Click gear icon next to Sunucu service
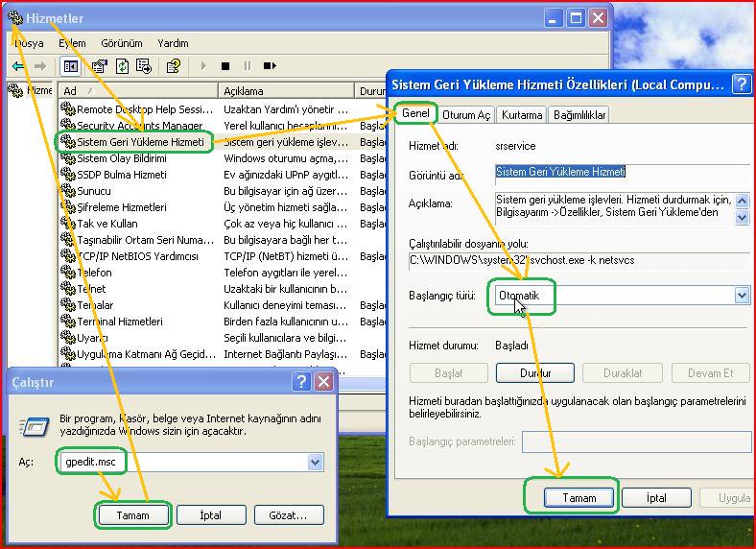756x549 pixels. pos(67,191)
